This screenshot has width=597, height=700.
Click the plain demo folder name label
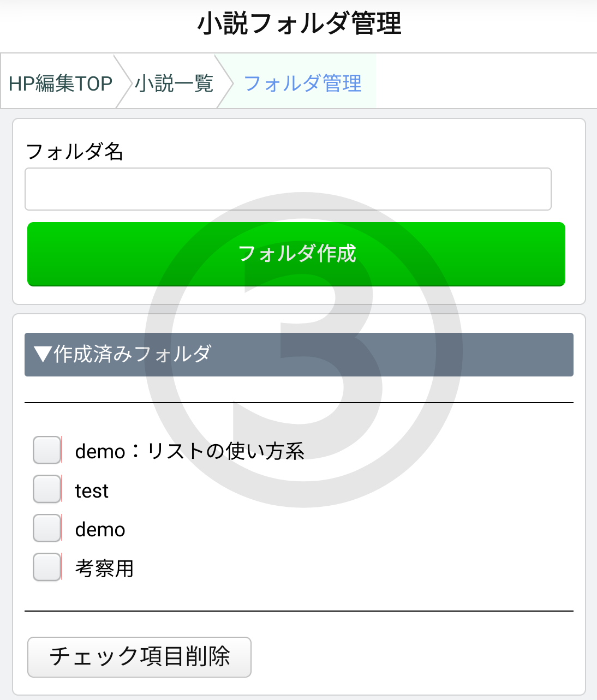click(x=100, y=530)
